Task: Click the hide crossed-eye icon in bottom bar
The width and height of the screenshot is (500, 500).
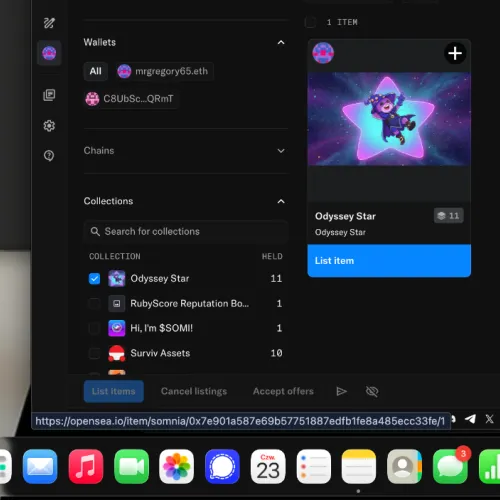Action: pos(372,391)
